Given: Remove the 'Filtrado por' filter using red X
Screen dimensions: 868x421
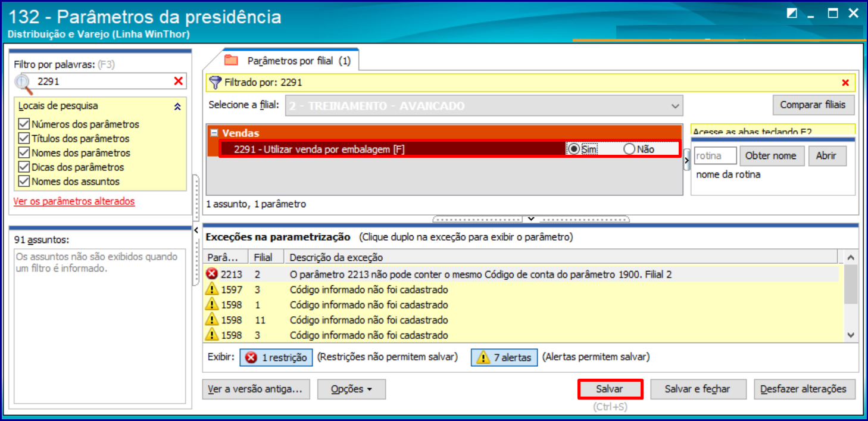Looking at the screenshot, I should pos(845,83).
